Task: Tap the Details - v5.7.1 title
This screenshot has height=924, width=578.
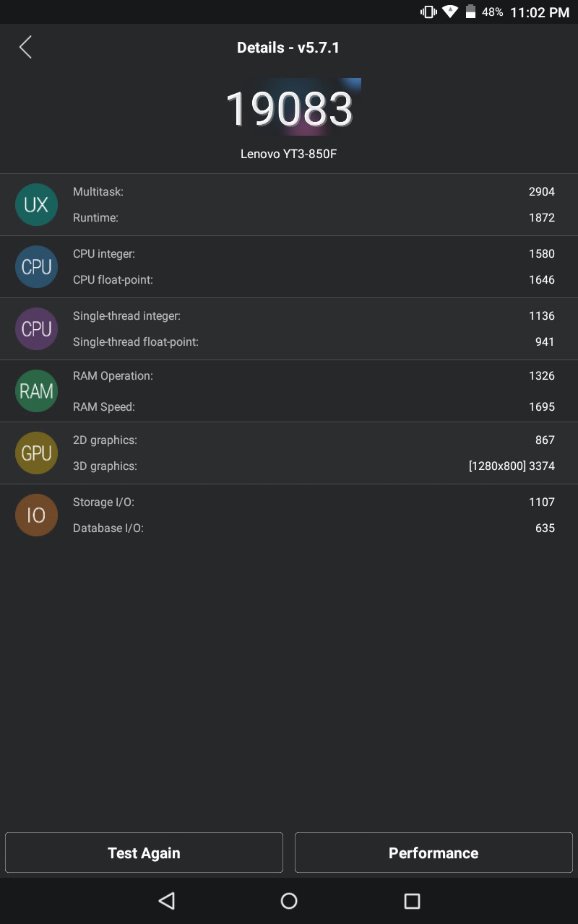Action: (288, 48)
